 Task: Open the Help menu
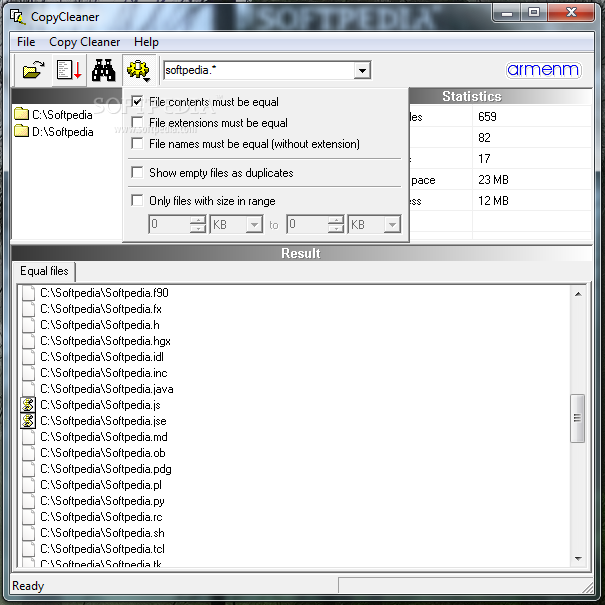tap(146, 42)
